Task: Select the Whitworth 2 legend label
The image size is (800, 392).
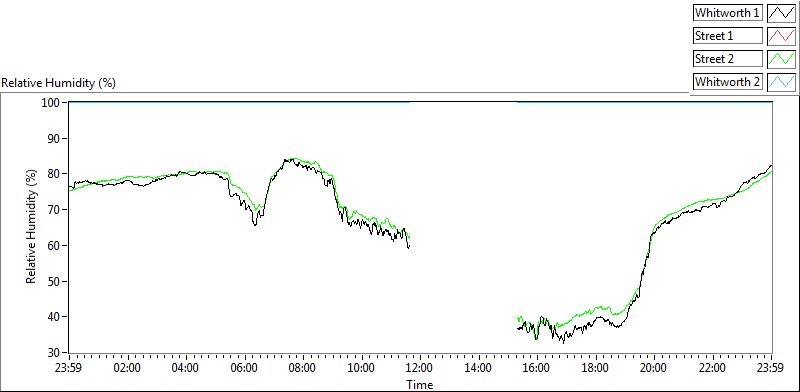Action: (x=728, y=82)
